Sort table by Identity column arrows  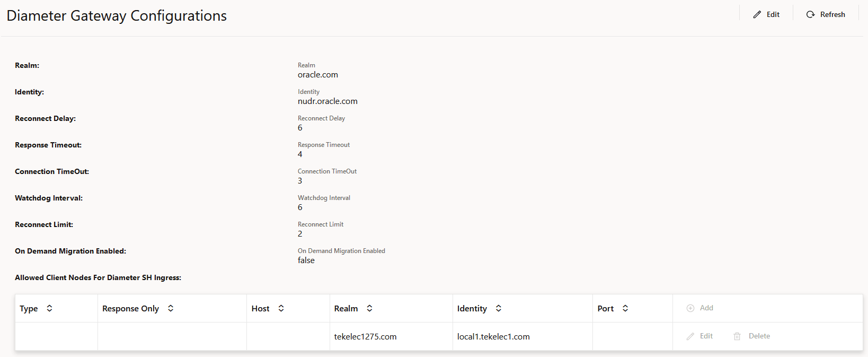tap(499, 308)
